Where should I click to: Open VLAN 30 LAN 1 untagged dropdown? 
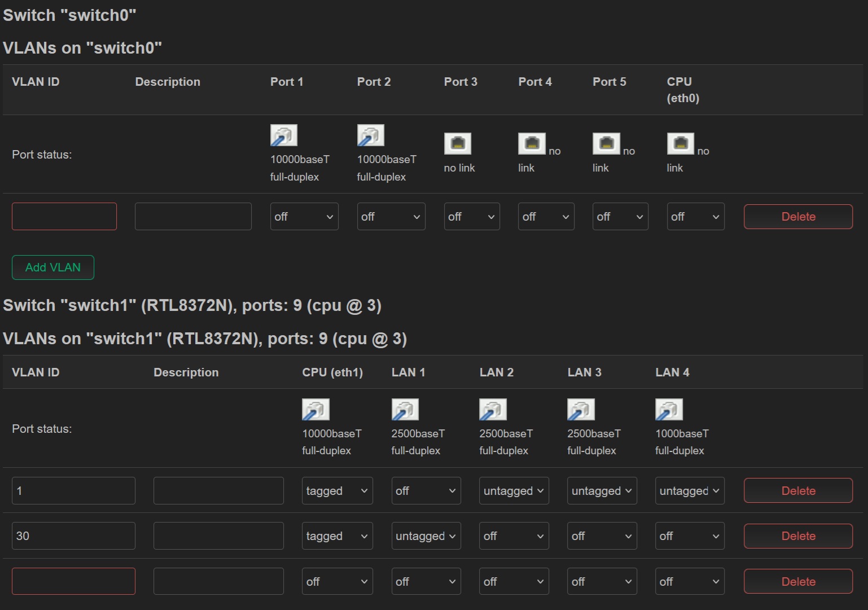coord(426,536)
